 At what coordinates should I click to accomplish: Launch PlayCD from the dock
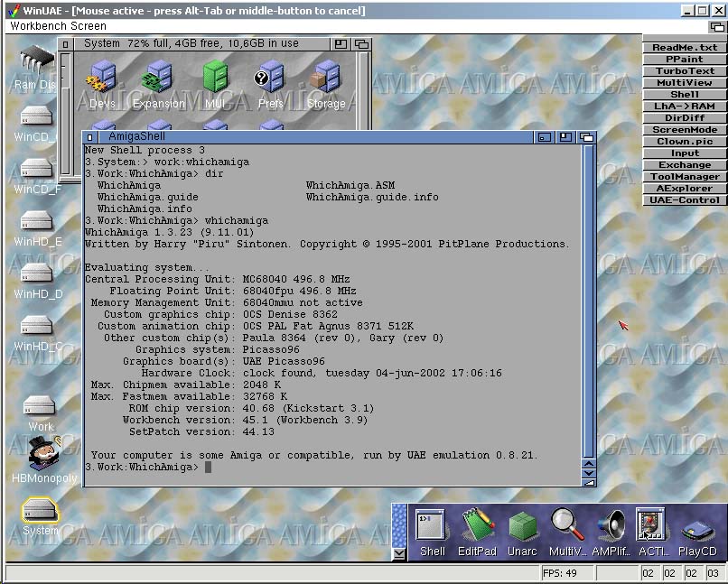coord(696,527)
